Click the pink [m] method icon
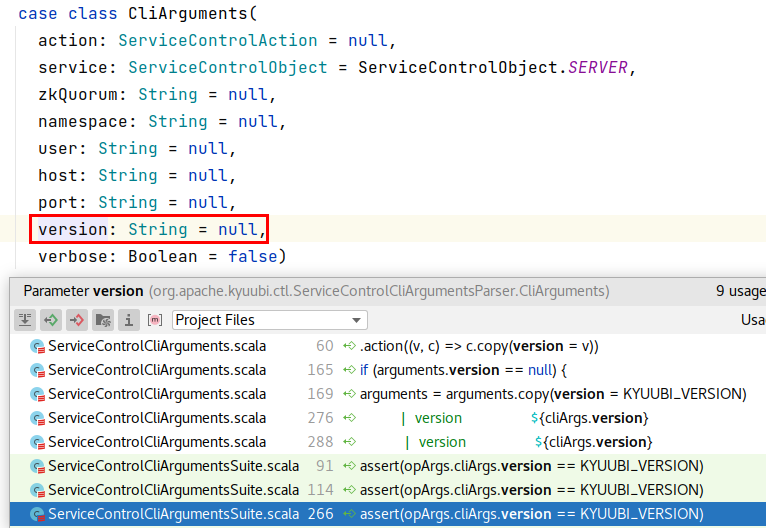 pyautogui.click(x=155, y=320)
